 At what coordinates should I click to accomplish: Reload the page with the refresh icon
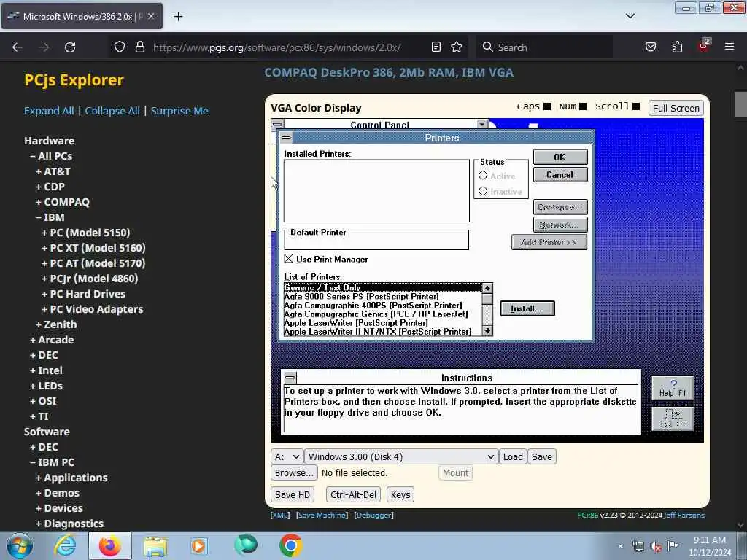coord(70,47)
